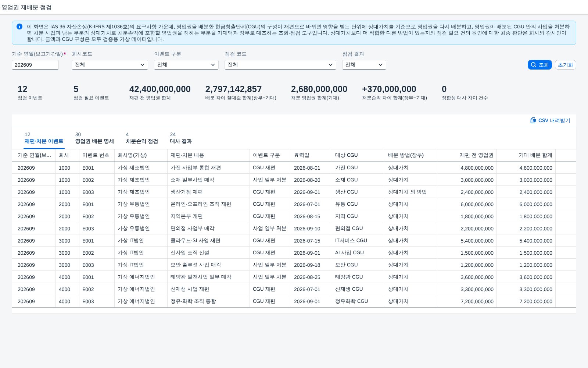Open the 회사코드 dropdown

point(110,65)
